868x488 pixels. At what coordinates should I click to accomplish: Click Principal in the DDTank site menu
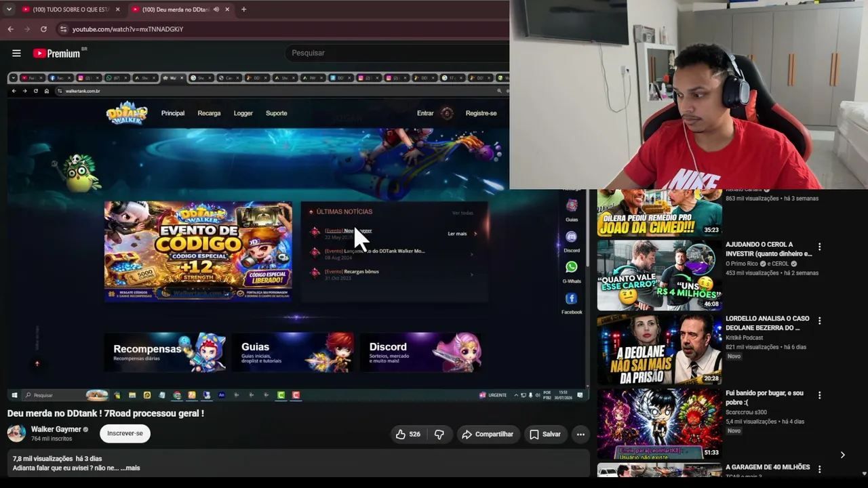pos(173,113)
